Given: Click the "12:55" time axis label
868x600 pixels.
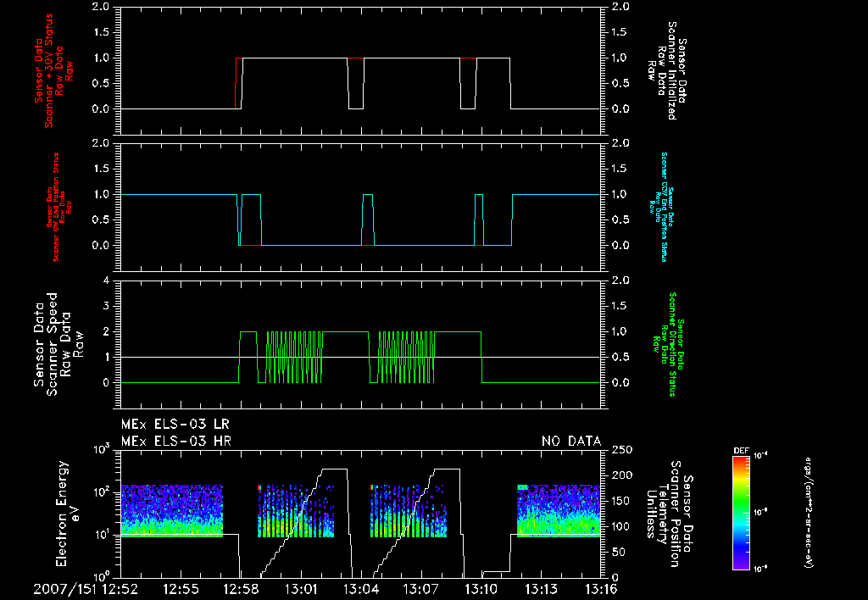Looking at the screenshot, I should click(181, 589).
